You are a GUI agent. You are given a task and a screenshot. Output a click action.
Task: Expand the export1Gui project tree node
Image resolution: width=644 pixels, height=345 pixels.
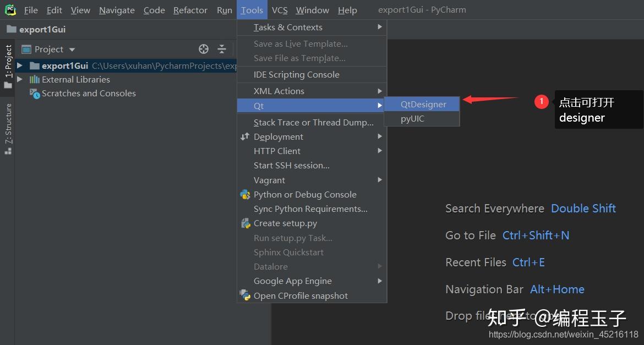tap(20, 65)
